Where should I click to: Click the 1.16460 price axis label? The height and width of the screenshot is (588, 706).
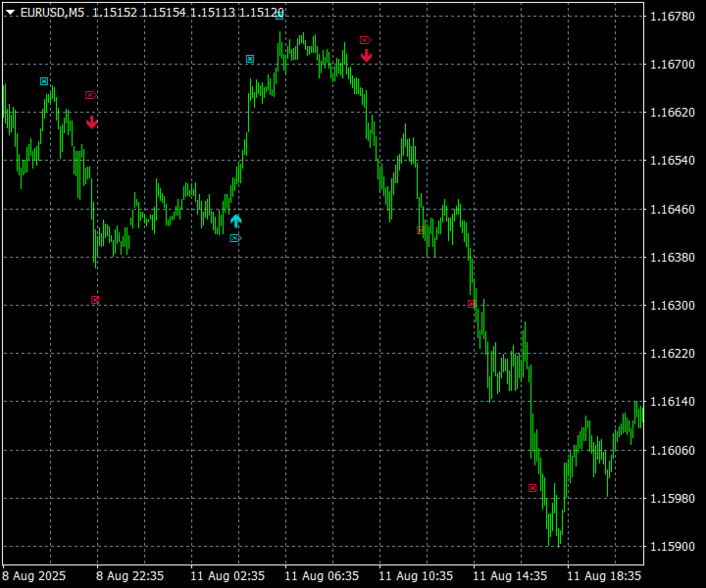[673, 209]
